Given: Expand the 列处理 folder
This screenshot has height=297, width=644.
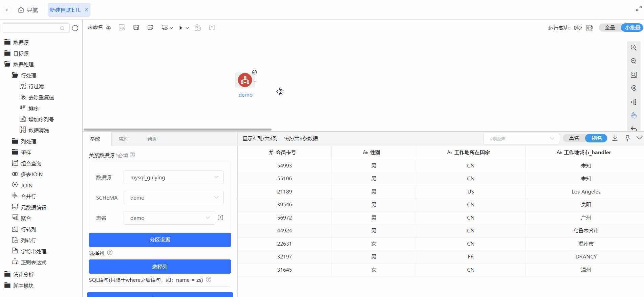Looking at the screenshot, I should coord(24,141).
